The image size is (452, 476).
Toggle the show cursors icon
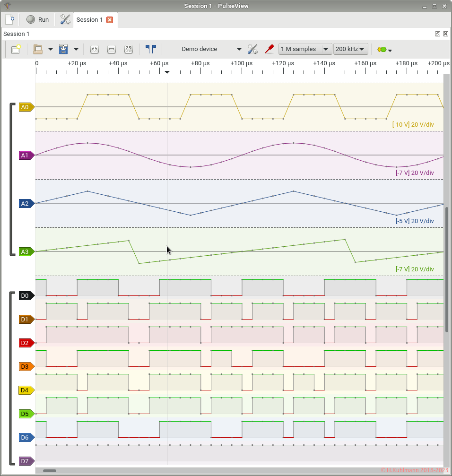click(150, 49)
